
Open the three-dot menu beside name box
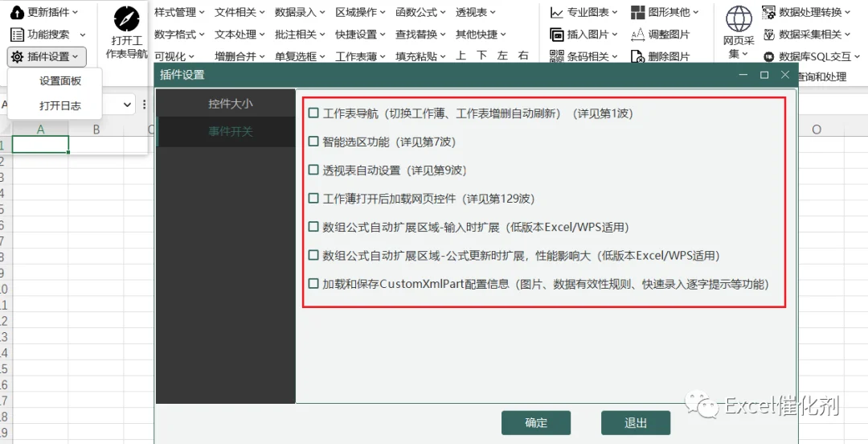pos(145,105)
